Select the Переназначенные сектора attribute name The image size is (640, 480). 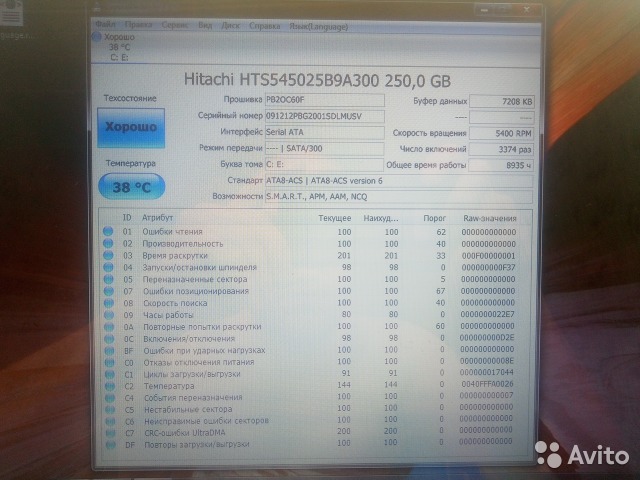195,280
